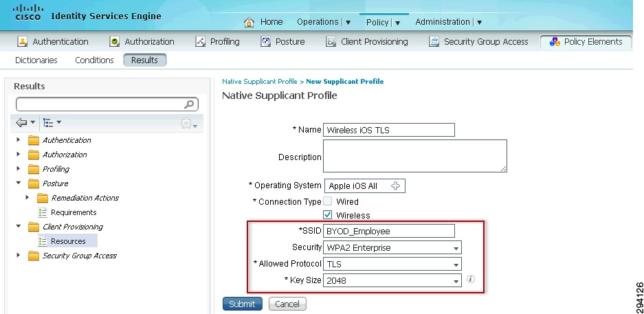Select the Results sub-tab
The width and height of the screenshot is (644, 314).
pos(144,60)
